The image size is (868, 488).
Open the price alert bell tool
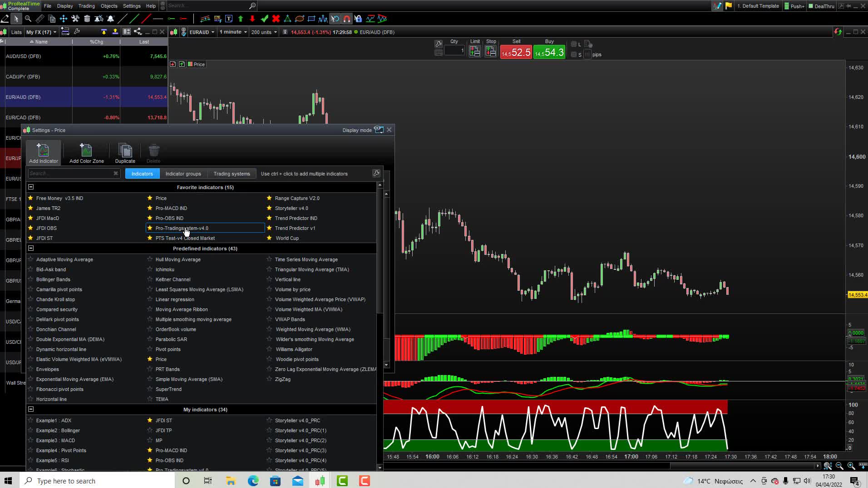point(111,19)
